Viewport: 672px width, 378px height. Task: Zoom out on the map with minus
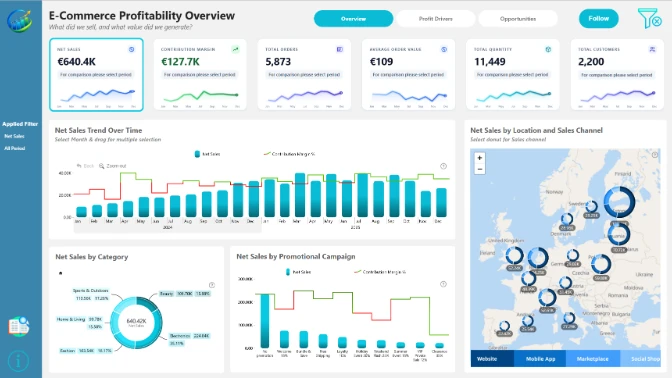click(x=480, y=169)
